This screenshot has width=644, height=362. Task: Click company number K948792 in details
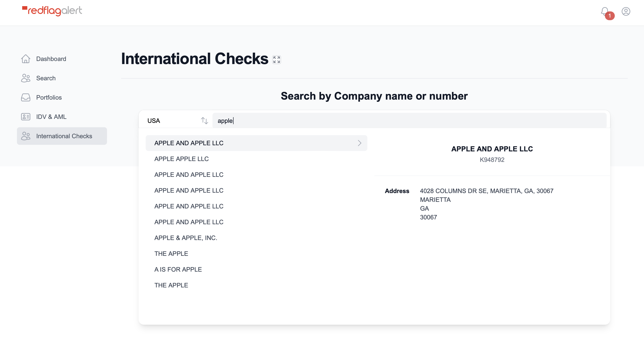click(492, 160)
